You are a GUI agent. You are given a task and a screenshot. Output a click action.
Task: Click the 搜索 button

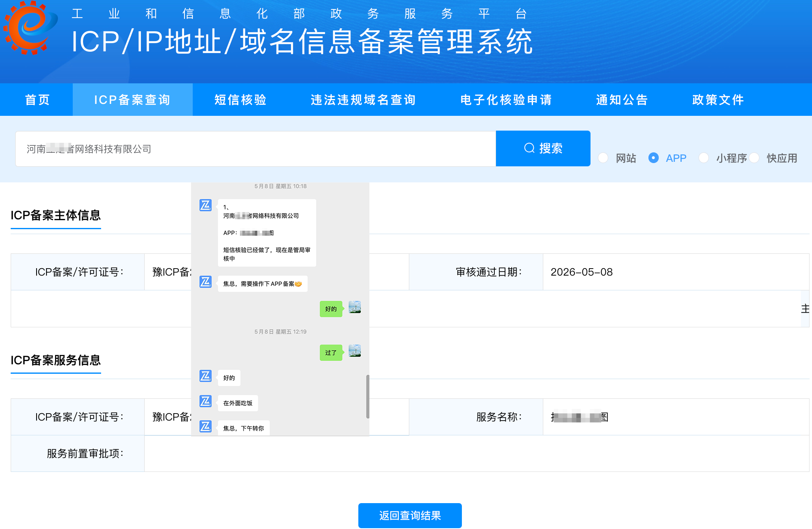(x=543, y=148)
